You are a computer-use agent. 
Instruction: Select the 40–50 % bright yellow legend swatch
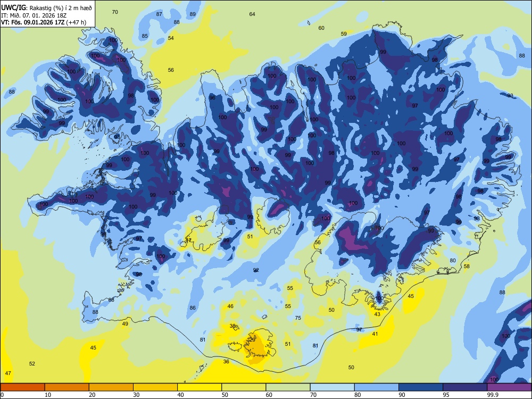pyautogui.click(x=199, y=387)
